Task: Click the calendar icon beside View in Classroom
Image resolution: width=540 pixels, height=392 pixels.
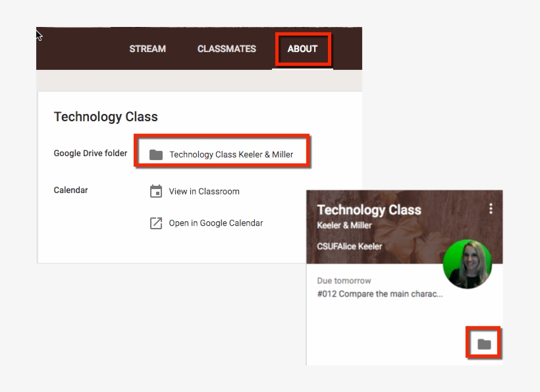Action: click(x=156, y=191)
